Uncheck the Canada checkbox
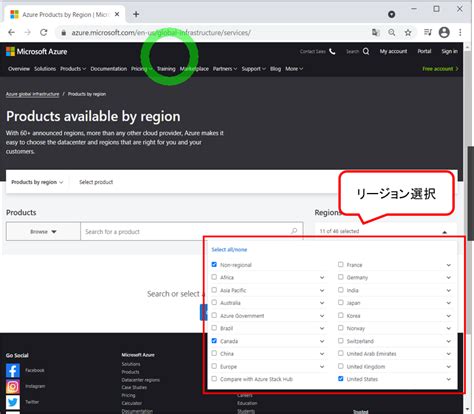The image size is (474, 414). tap(214, 341)
